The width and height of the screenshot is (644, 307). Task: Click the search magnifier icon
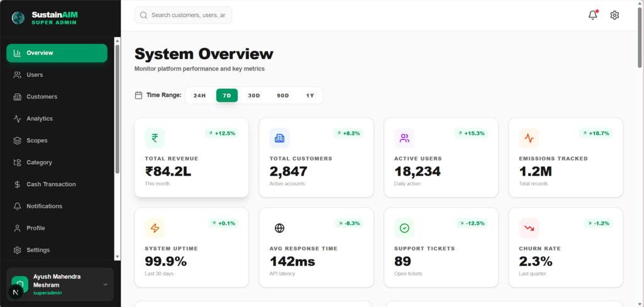[x=143, y=15]
